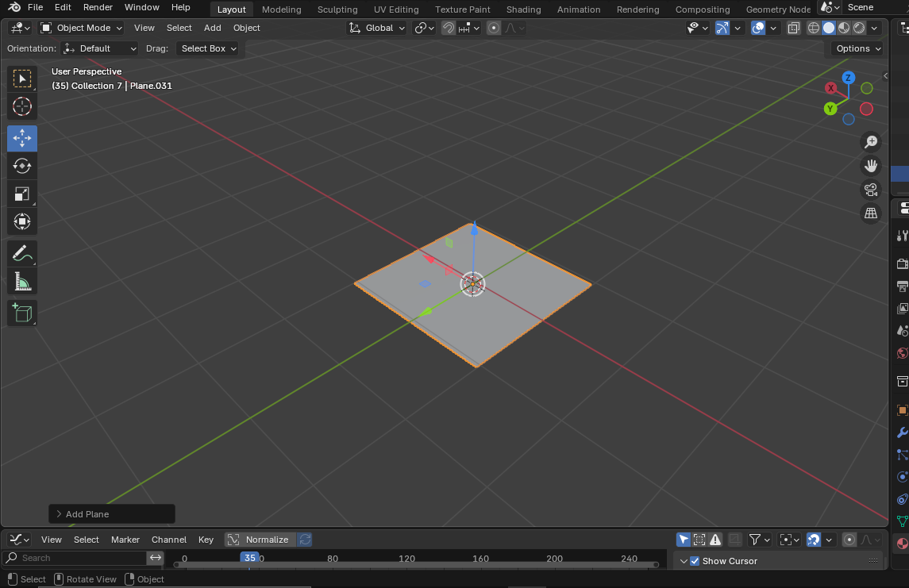The image size is (909, 588).
Task: Open the Blender logo menu
Action: click(x=14, y=7)
